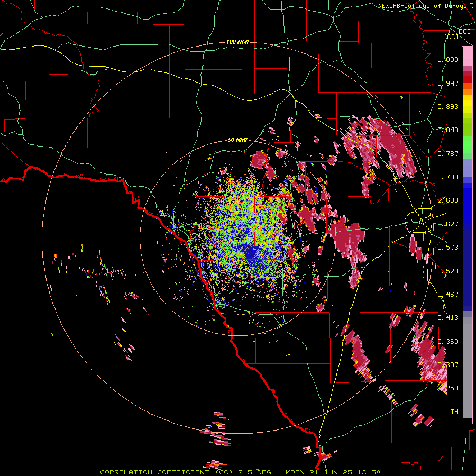Click the DCC product label above the color scale
The image size is (476, 476).
[464, 32]
